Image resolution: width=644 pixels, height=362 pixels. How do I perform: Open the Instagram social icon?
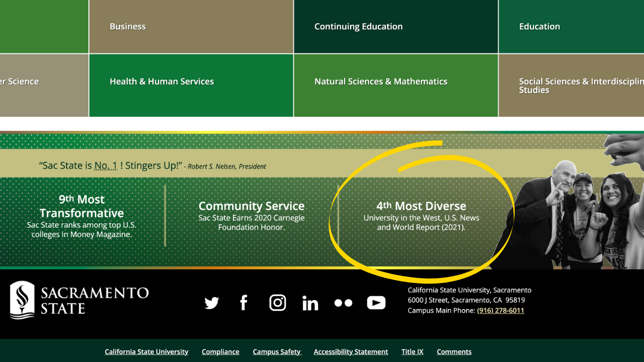(278, 303)
